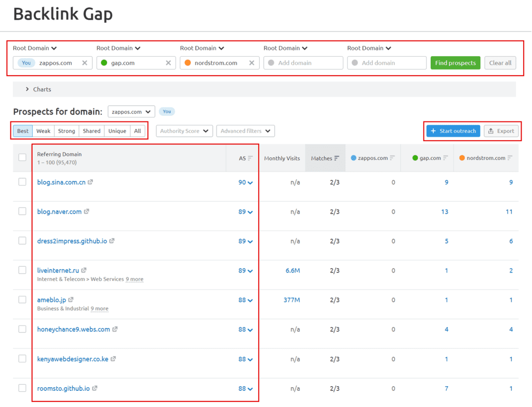Sort by Matches column sort icon
Viewport: 532px width, 407px height.
pos(337,158)
